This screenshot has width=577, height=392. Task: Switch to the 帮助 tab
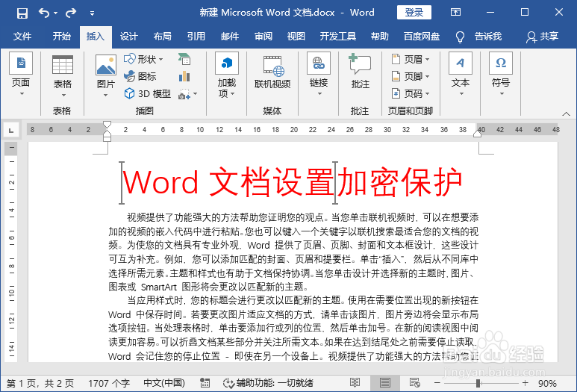(380, 37)
